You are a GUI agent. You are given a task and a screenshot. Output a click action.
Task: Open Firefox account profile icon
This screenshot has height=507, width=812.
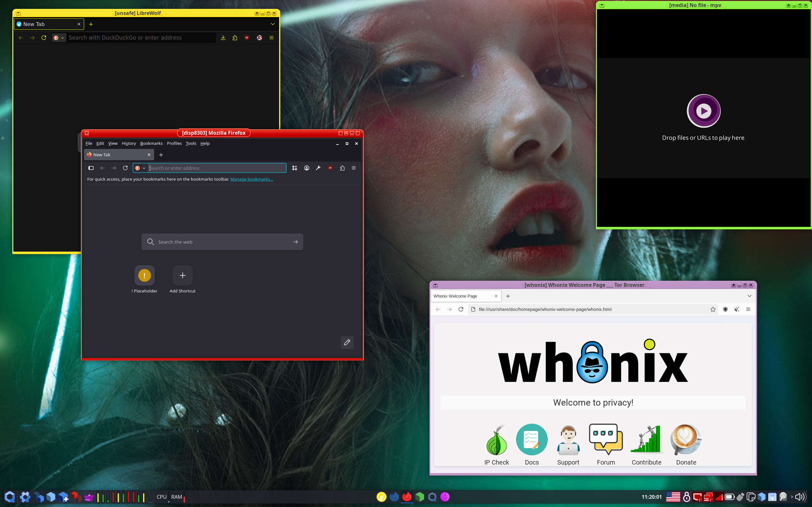pos(307,168)
